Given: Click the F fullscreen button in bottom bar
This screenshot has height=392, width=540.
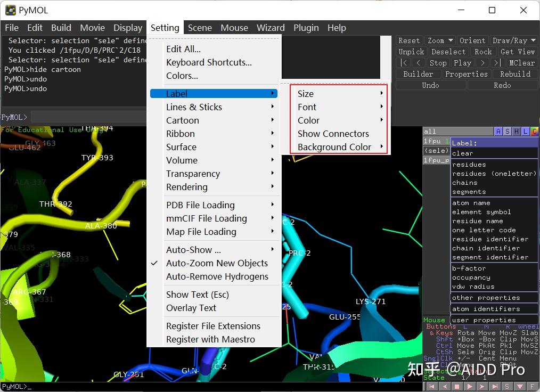Looking at the screenshot, I should click(533, 386).
